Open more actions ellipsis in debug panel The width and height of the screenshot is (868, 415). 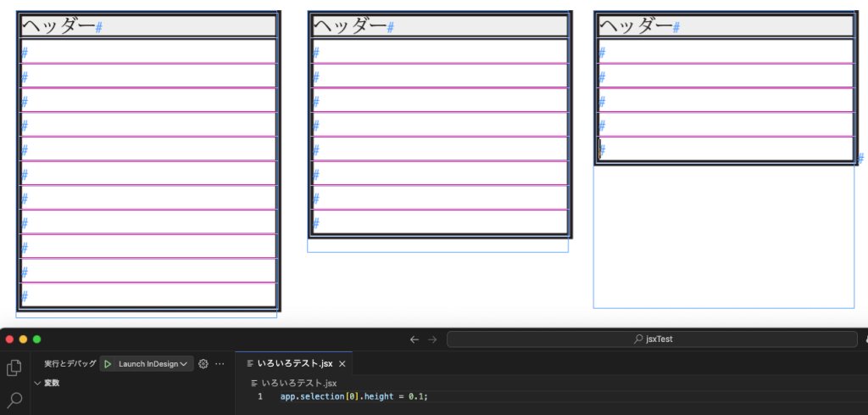220,364
